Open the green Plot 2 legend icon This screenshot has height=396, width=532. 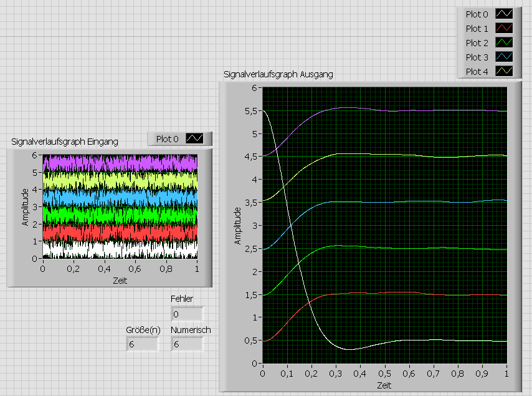point(503,42)
